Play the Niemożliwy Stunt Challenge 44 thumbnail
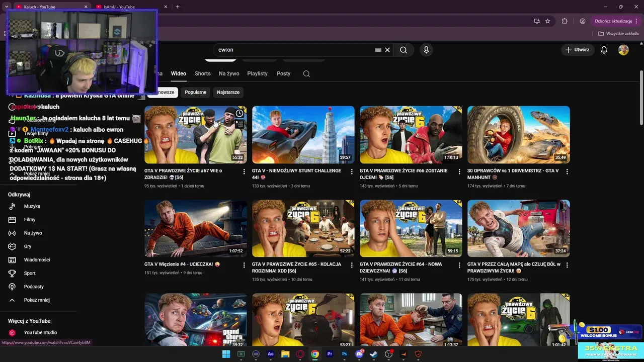644x362 pixels. click(303, 135)
